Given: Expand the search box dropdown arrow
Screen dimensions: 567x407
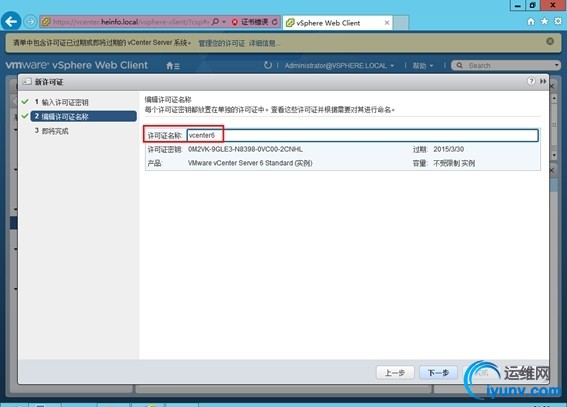Looking at the screenshot, I should pyautogui.click(x=557, y=65).
